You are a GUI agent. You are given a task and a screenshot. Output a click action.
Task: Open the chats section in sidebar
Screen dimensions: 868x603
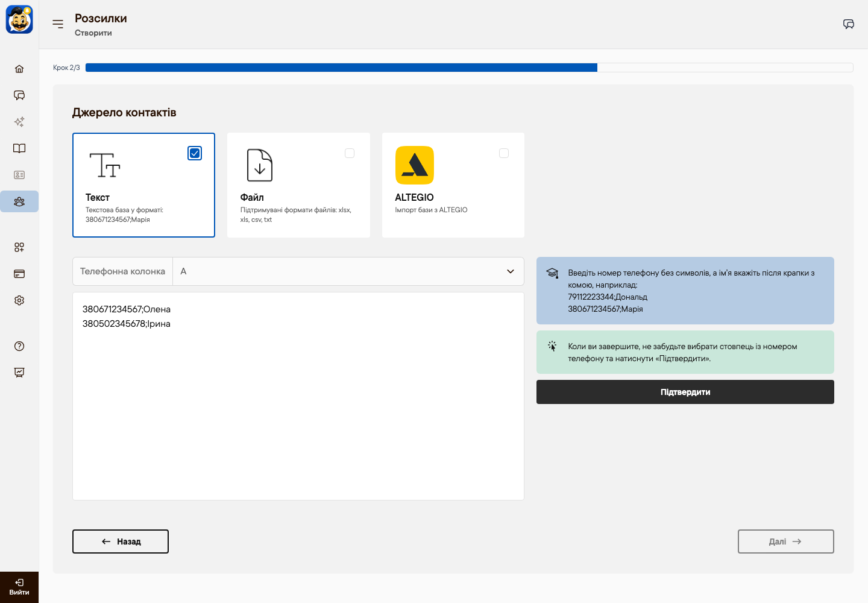click(19, 95)
